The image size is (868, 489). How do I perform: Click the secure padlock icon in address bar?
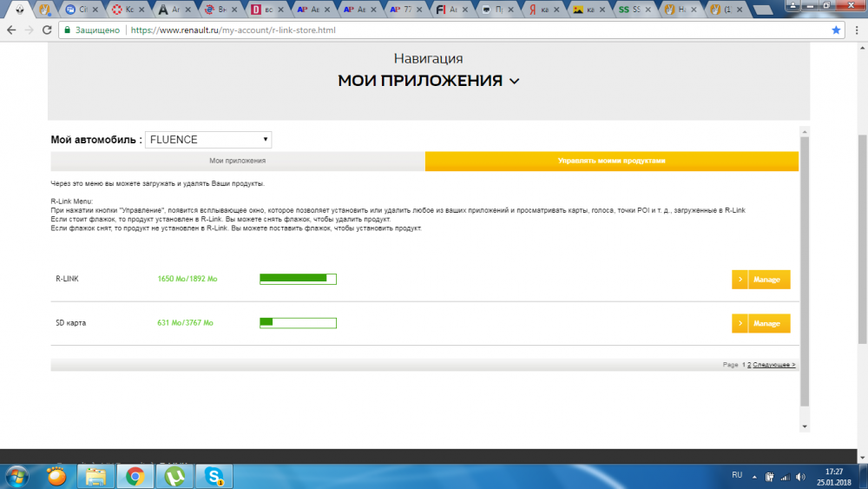pos(68,30)
